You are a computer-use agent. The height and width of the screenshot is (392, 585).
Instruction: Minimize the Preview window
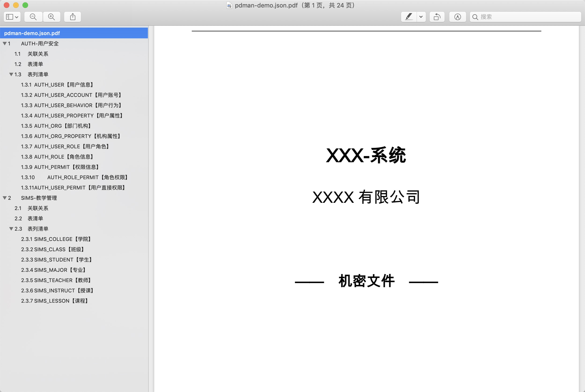pos(16,5)
